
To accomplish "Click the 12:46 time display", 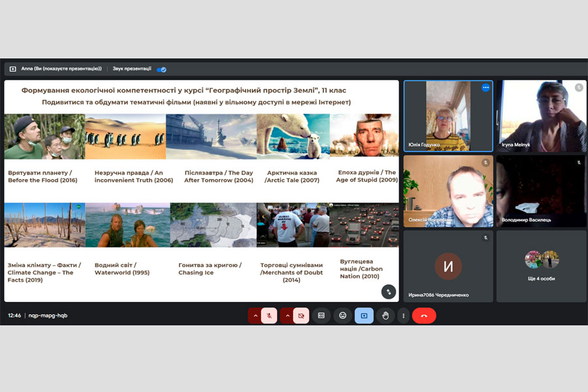I will click(x=14, y=316).
